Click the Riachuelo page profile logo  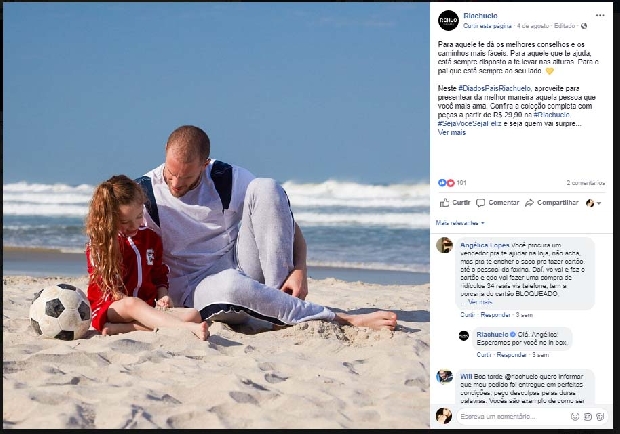(448, 20)
